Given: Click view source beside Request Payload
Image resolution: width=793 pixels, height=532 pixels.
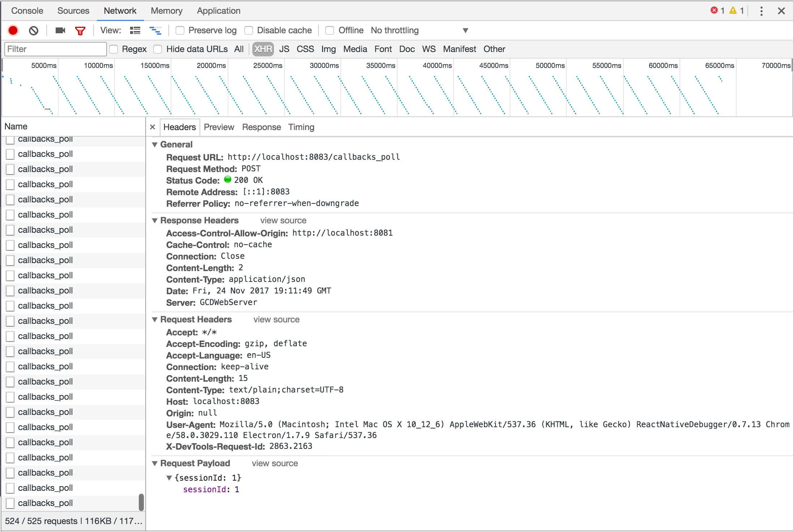Looking at the screenshot, I should click(x=275, y=463).
